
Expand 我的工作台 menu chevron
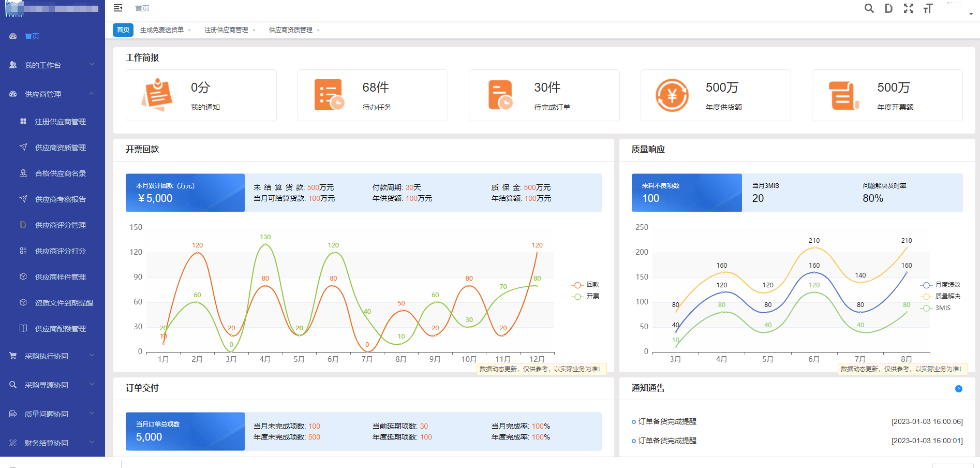[x=92, y=65]
